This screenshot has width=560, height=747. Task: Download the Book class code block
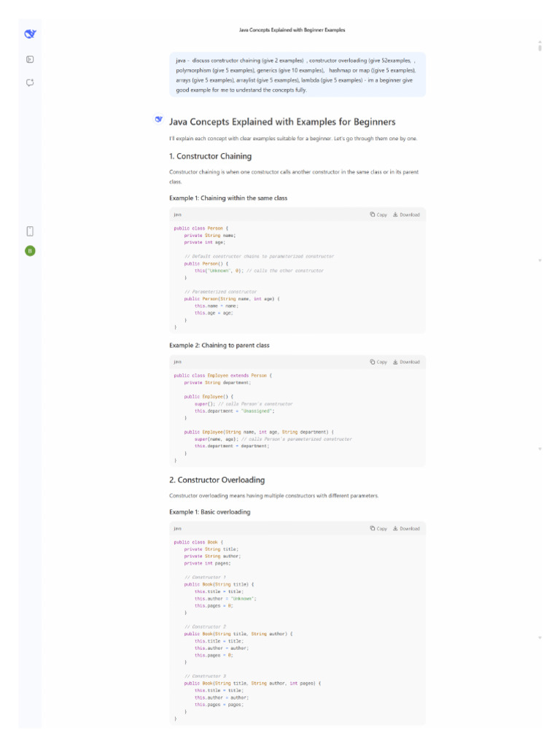pos(406,528)
